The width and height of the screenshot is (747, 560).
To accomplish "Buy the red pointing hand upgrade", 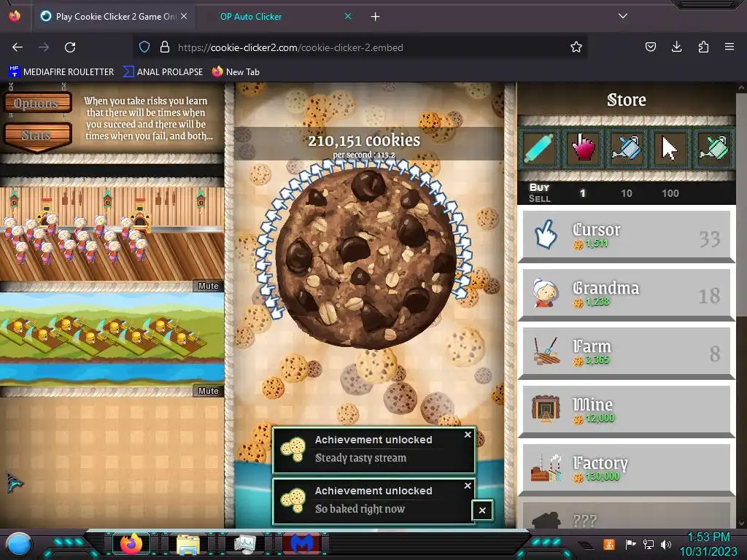I will point(583,148).
